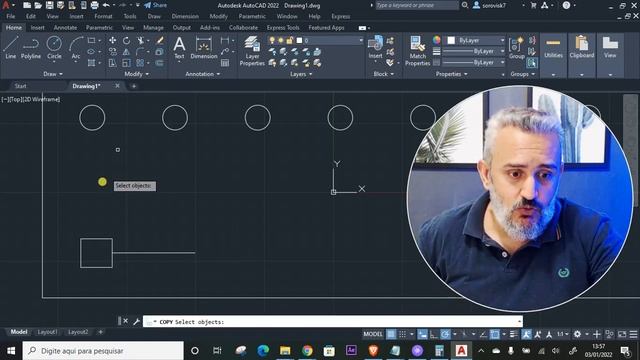This screenshot has height=360, width=640.
Task: Switch to the Annotate ribbon tab
Action: [65, 28]
